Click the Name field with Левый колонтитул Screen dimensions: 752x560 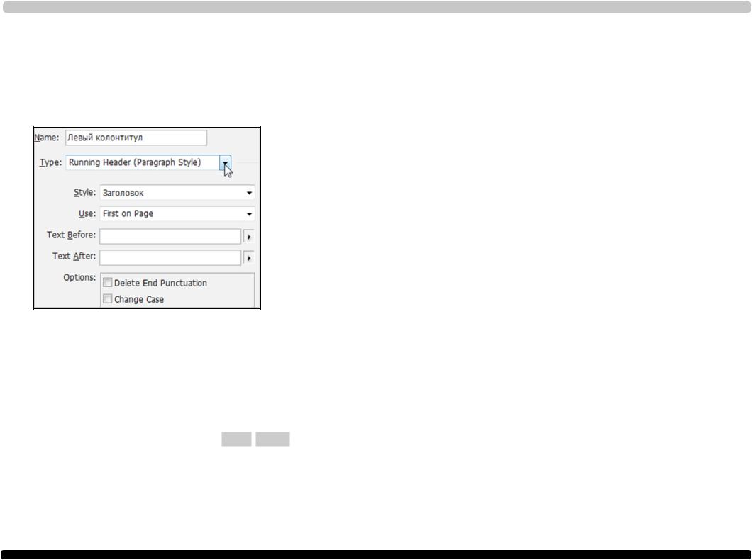[136, 138]
